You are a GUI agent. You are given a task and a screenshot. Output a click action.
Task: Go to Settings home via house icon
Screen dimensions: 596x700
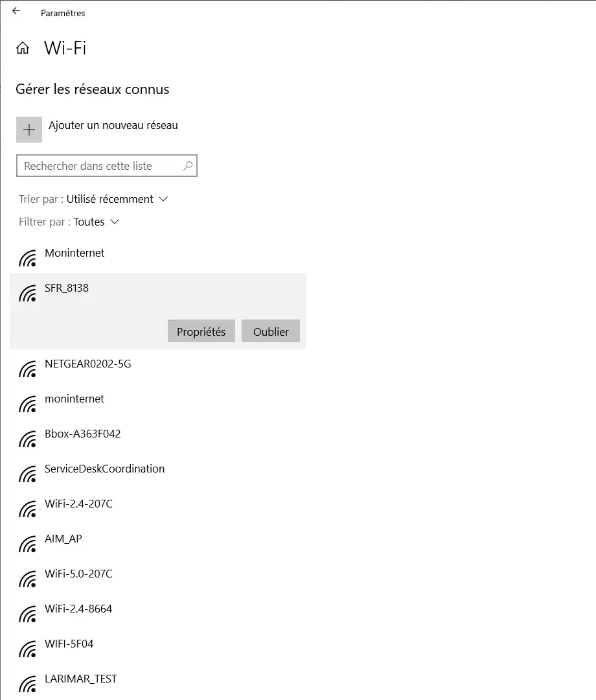[x=23, y=48]
